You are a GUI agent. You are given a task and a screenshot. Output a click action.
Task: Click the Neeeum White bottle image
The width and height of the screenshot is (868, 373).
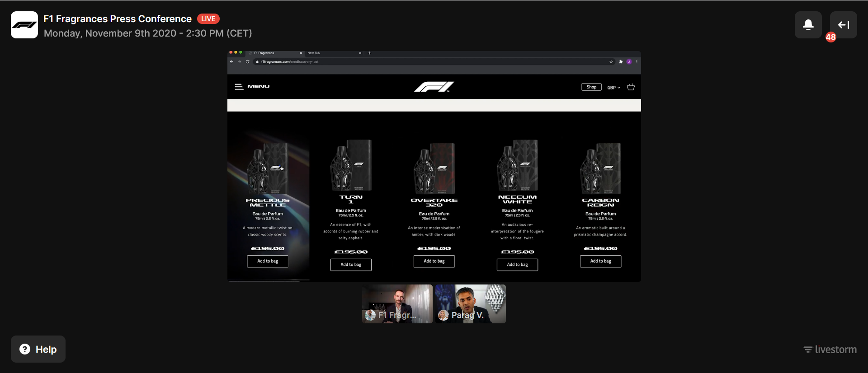point(517,165)
